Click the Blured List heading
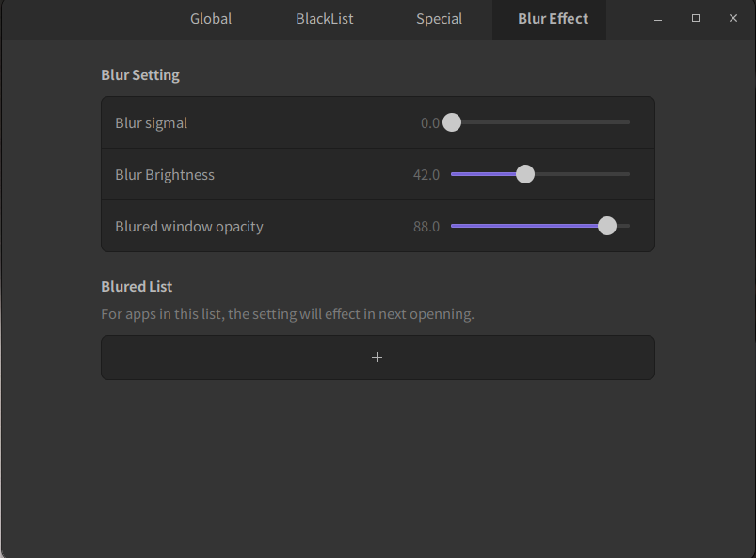 coord(137,286)
